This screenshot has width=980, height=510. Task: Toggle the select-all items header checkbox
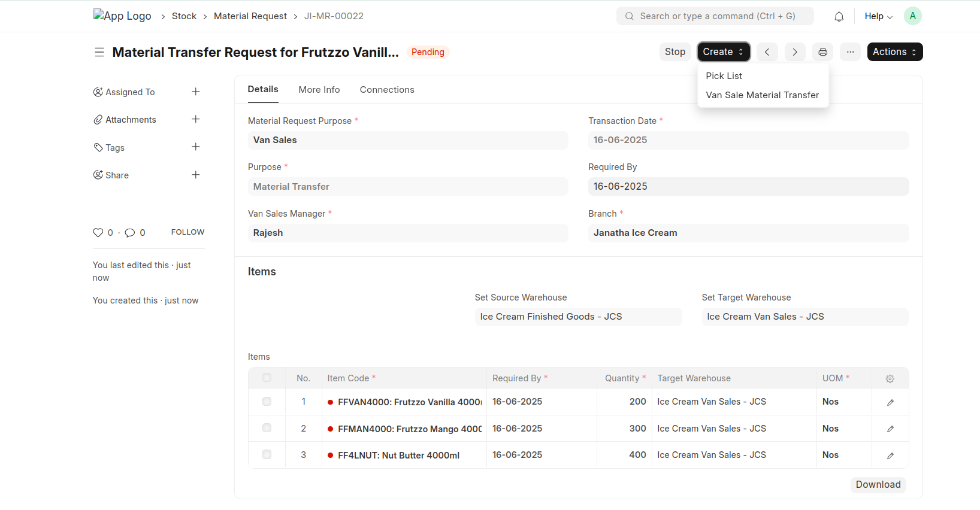pos(267,378)
